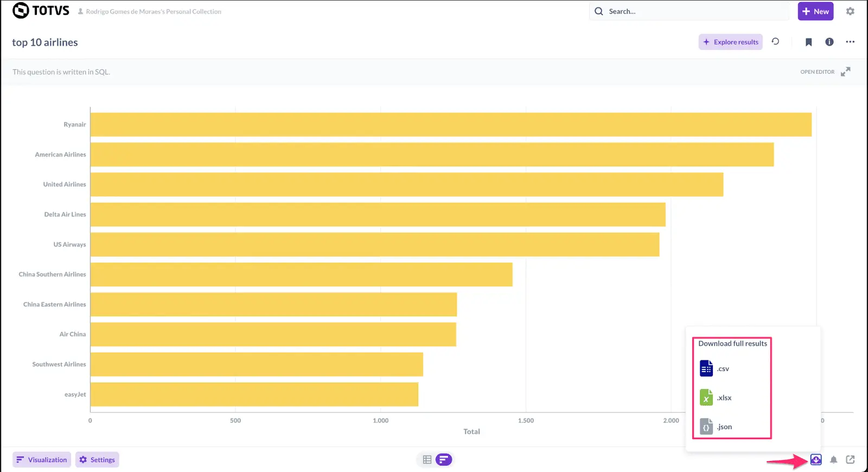Viewport: 868px width, 472px height.
Task: Click the China Eastern Airlines bar
Action: click(x=273, y=304)
